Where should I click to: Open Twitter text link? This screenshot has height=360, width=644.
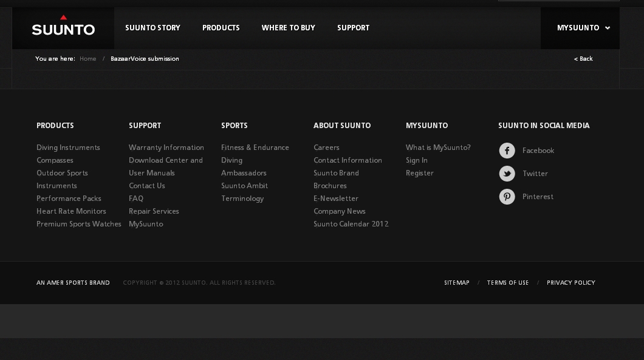click(535, 174)
